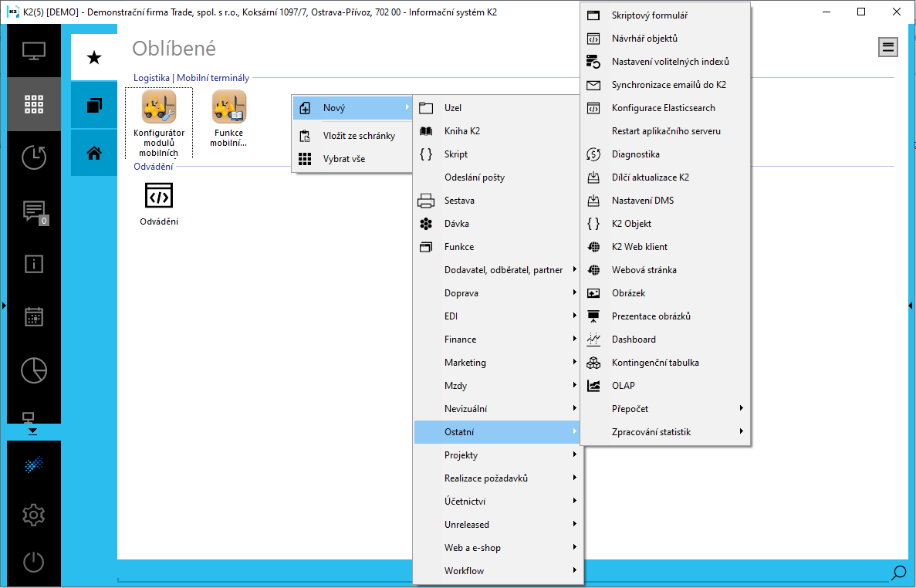The width and height of the screenshot is (916, 588).
Task: Choose OLAP entry
Action: pos(665,385)
